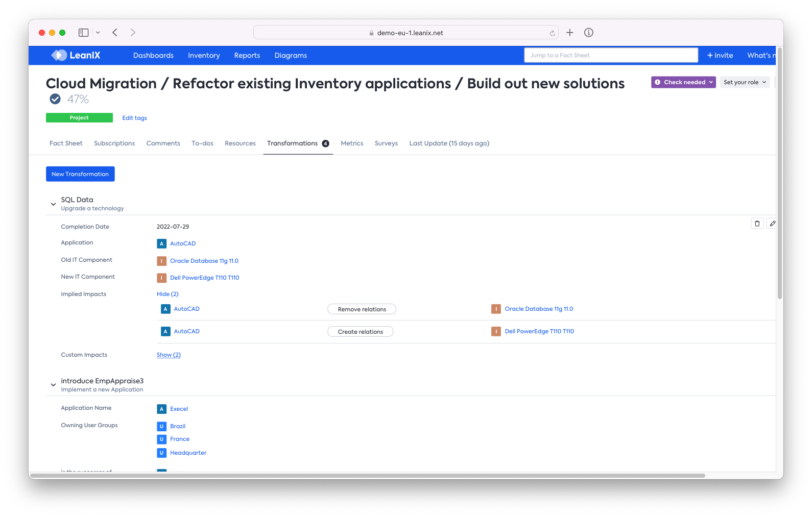Screen dimensions: 812x517
Task: Click the horizontal scrollbar at the bottom
Action: [x=368, y=475]
